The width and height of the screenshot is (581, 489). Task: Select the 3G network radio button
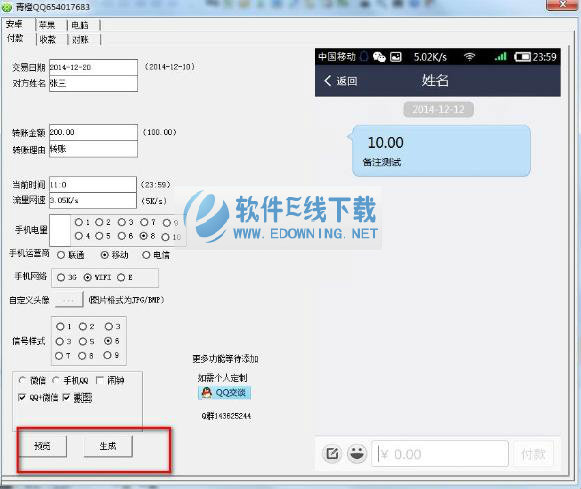(61, 277)
